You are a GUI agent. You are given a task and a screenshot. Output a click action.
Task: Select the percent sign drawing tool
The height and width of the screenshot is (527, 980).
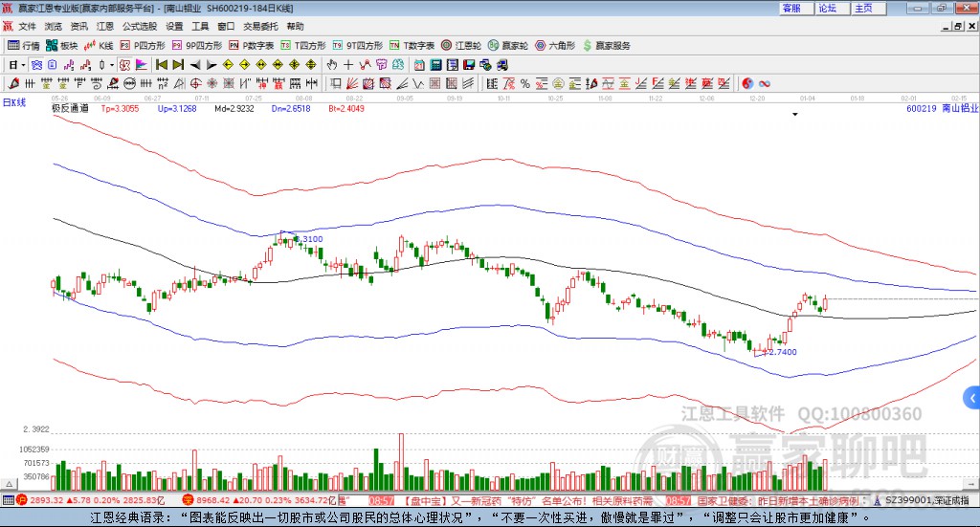click(525, 83)
